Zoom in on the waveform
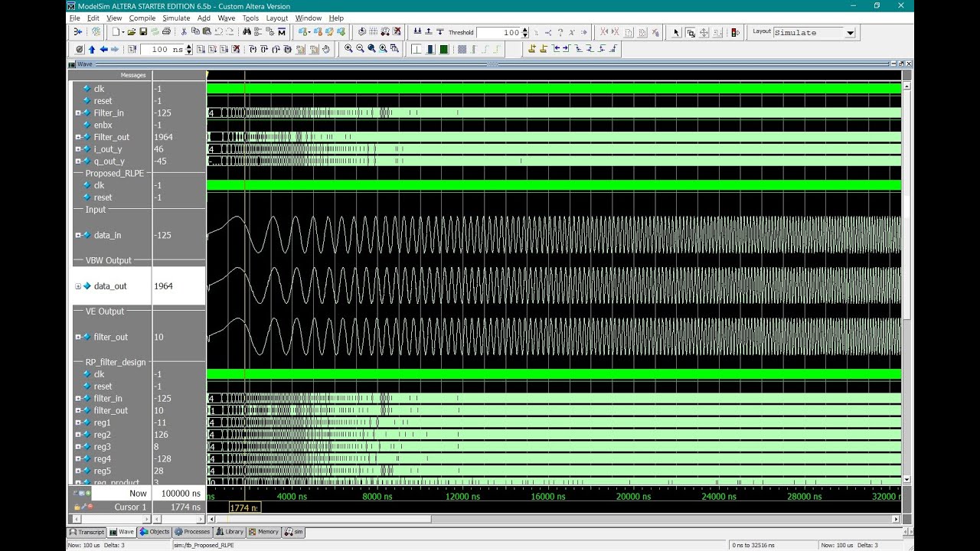This screenshot has height=551, width=980. pyautogui.click(x=348, y=49)
